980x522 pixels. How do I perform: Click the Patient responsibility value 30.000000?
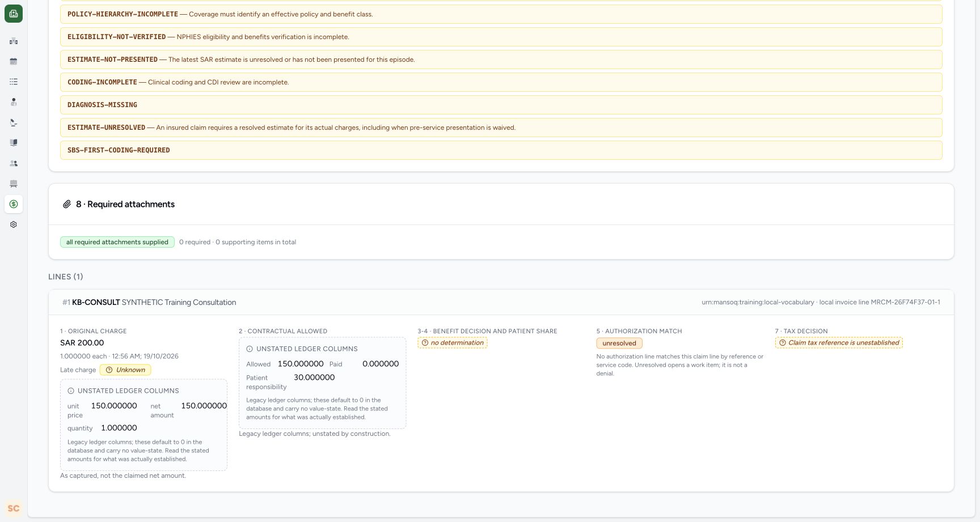[314, 377]
